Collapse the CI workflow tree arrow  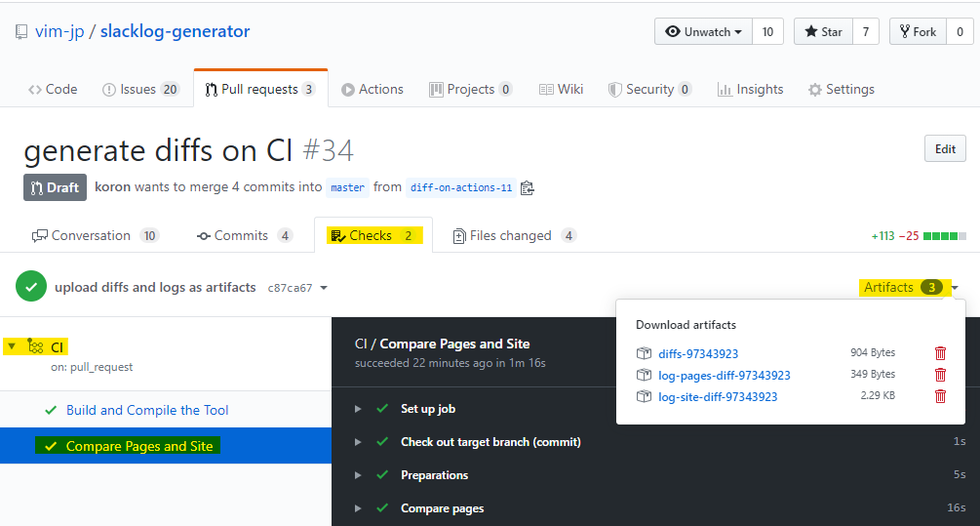click(x=12, y=345)
